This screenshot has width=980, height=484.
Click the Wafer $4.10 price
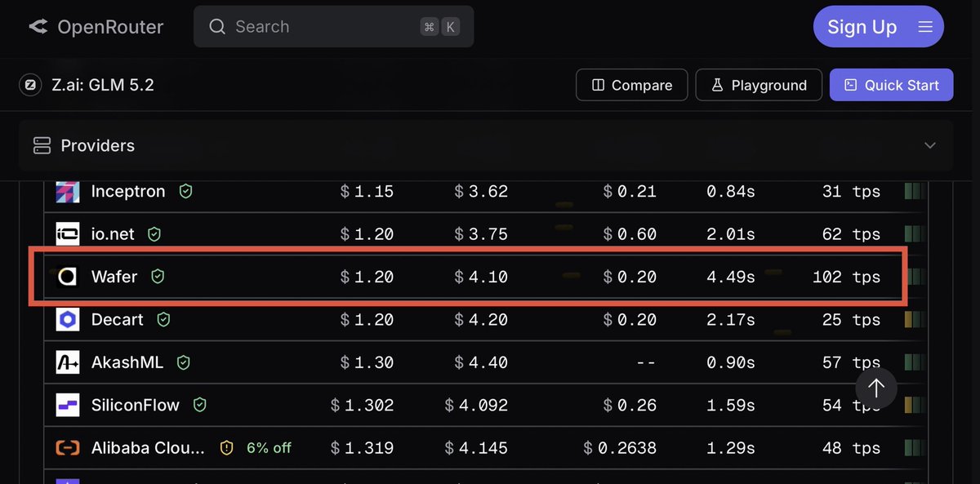(x=481, y=277)
